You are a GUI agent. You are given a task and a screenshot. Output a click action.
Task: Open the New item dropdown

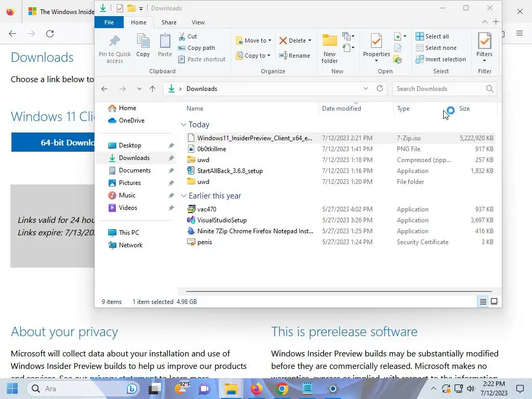(x=349, y=36)
